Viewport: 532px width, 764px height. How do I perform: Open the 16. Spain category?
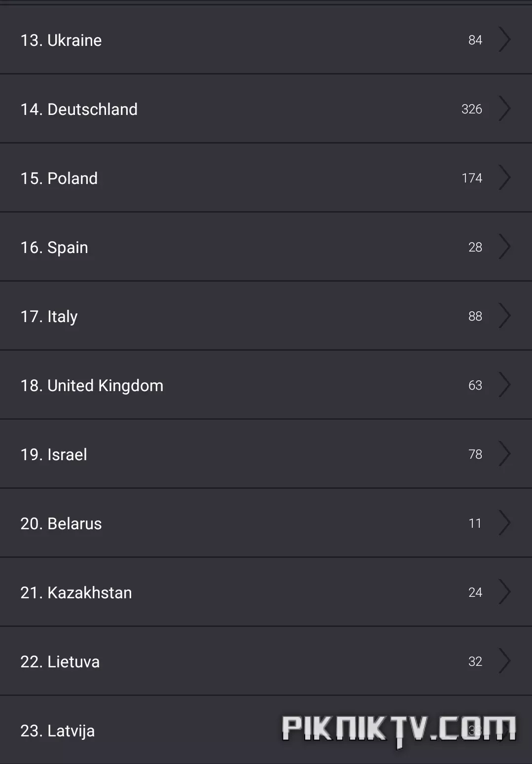(x=266, y=247)
